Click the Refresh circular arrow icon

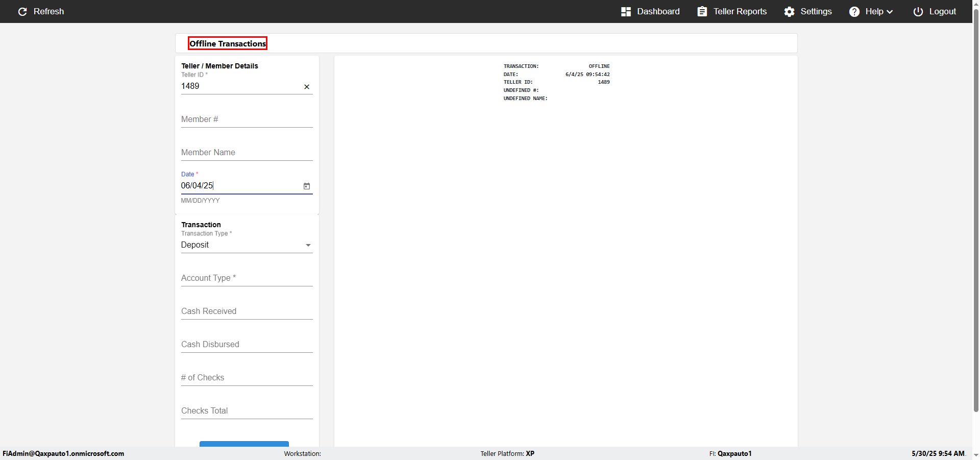22,11
